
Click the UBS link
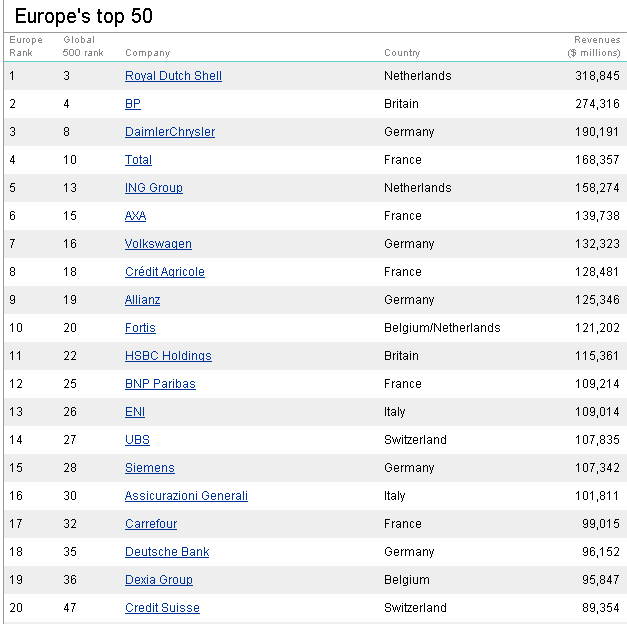click(x=137, y=440)
